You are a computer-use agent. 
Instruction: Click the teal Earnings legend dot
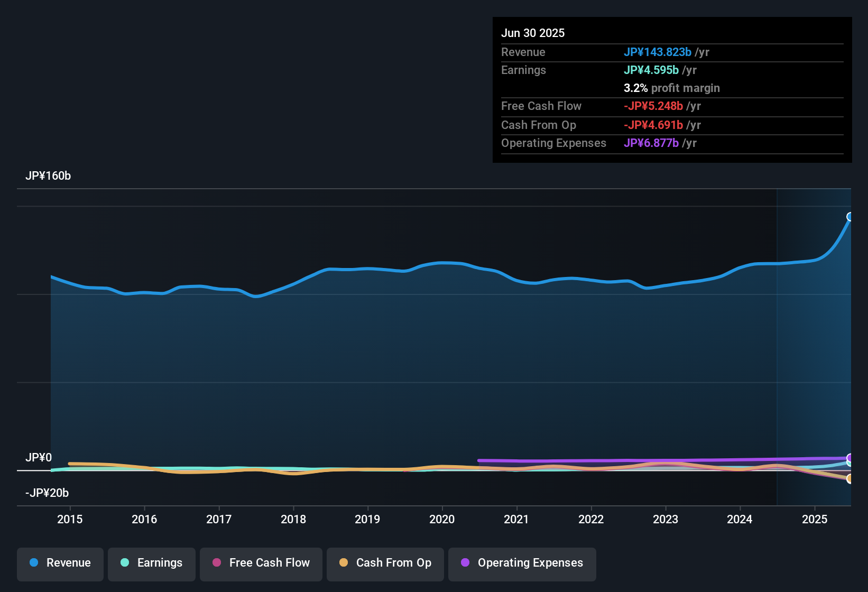[x=125, y=563]
